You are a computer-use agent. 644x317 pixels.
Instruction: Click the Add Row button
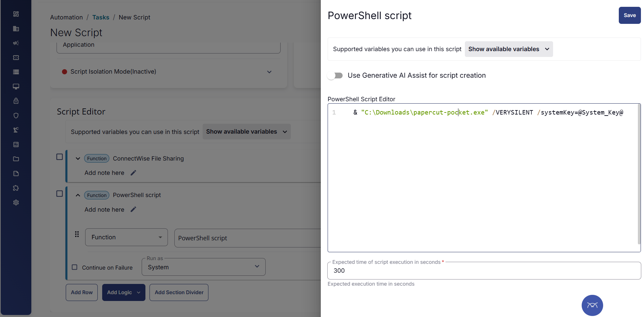82,292
